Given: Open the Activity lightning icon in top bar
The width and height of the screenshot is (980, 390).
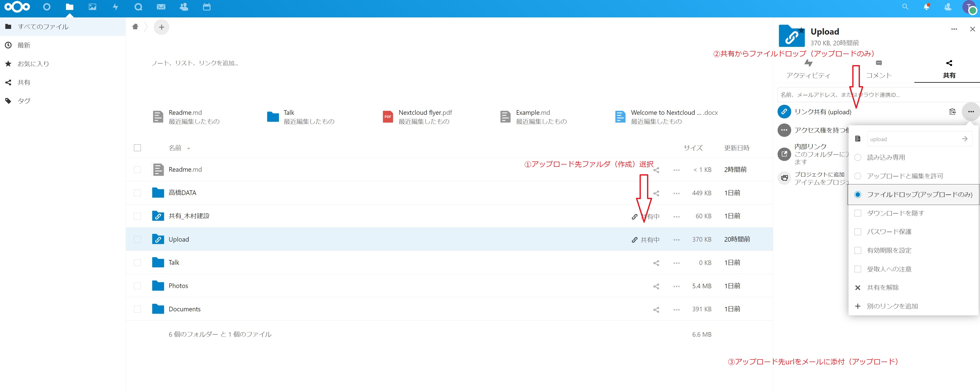Looking at the screenshot, I should click(x=115, y=7).
